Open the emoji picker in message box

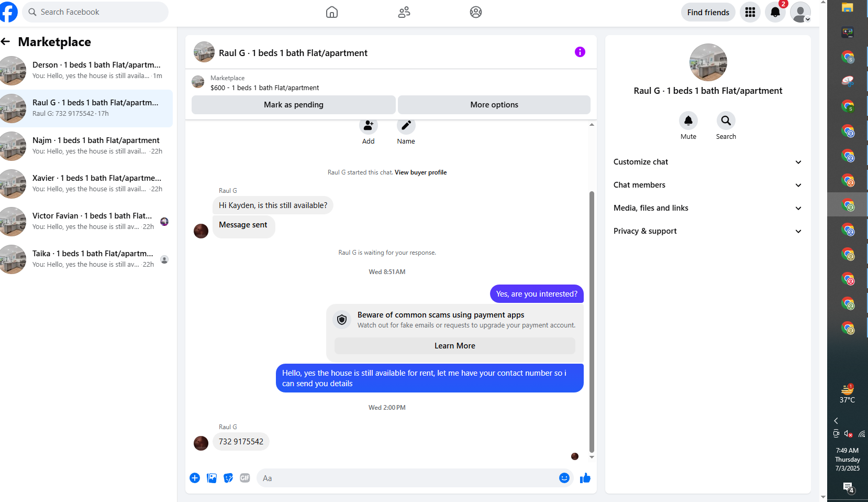point(564,478)
